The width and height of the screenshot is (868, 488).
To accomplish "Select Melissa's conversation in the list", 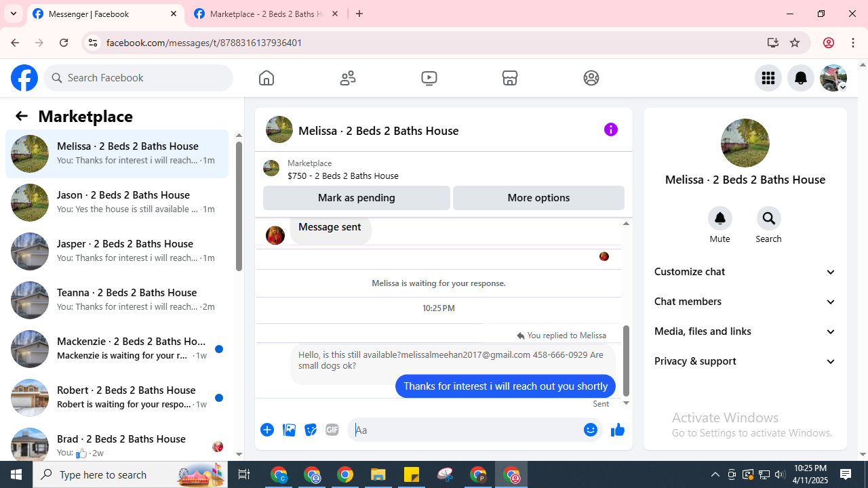I will [117, 154].
